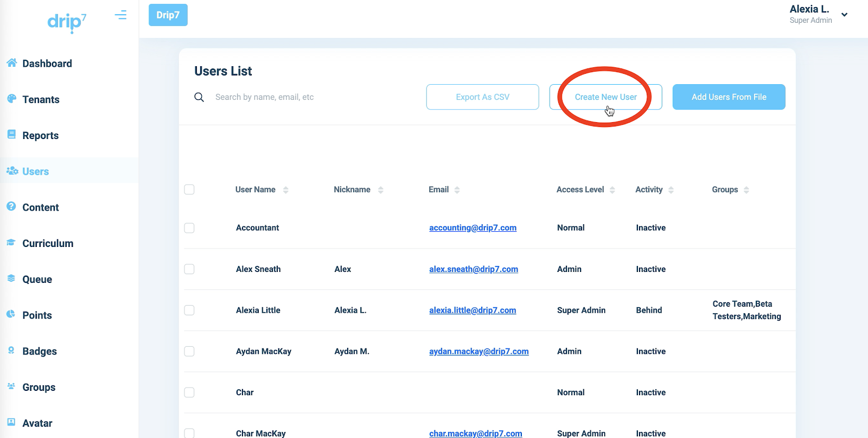The width and height of the screenshot is (868, 438).
Task: Open the accounting@drip7.com email link
Action: click(473, 228)
